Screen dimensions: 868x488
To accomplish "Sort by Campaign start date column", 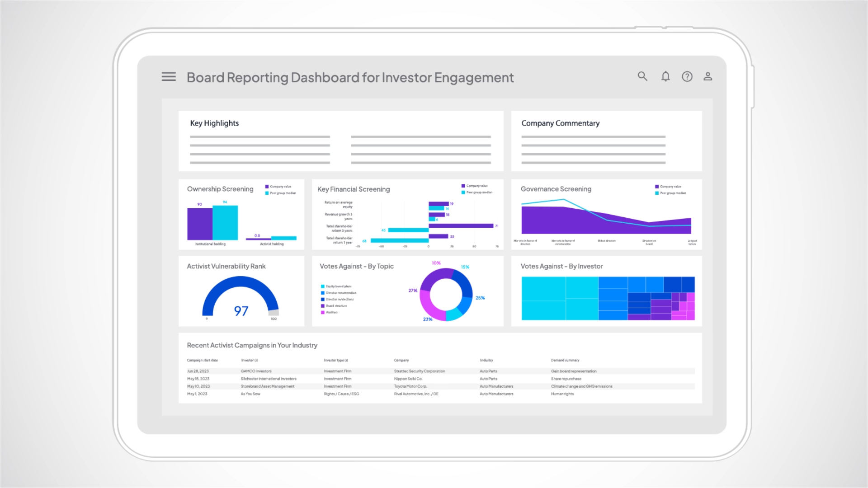I will tap(202, 361).
